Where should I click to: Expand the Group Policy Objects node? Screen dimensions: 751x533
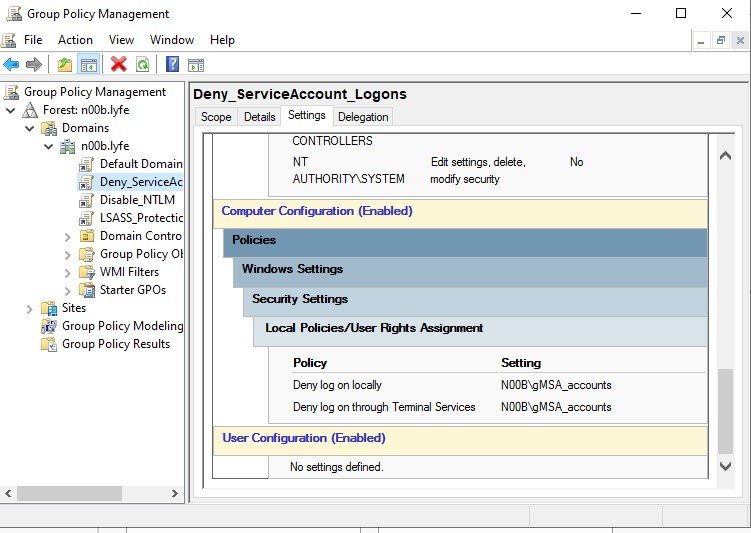(68, 255)
